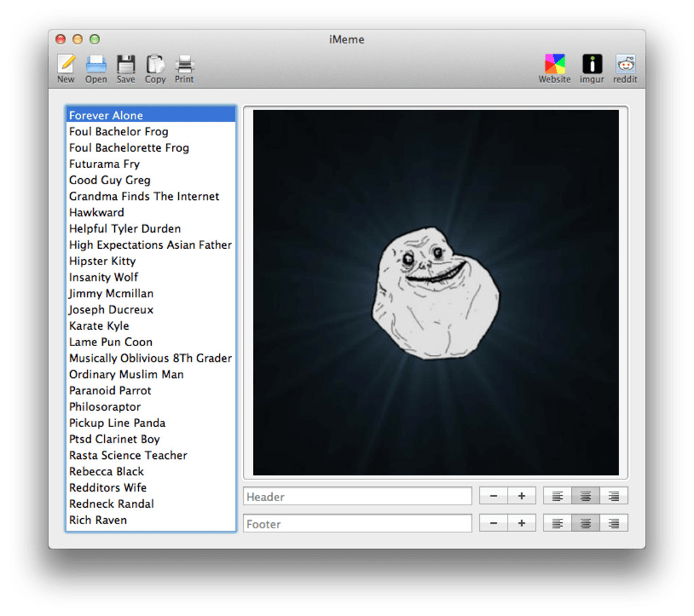
Task: Save the meme using the Save icon
Action: [126, 65]
